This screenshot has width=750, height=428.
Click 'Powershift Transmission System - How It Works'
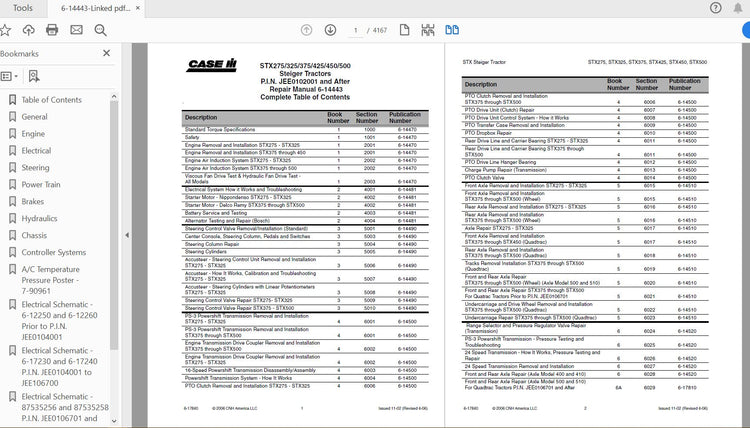(x=238, y=378)
